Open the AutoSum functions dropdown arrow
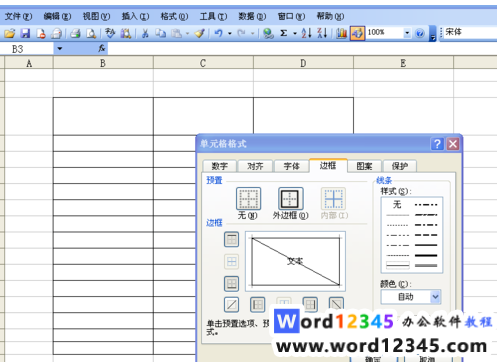The image size is (497, 362). [295, 33]
